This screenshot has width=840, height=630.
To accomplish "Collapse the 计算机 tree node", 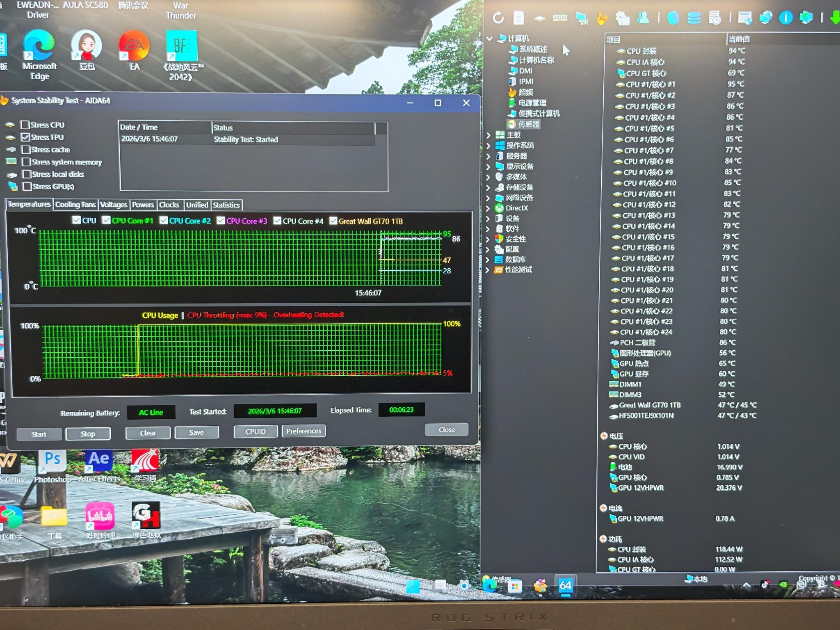I will pyautogui.click(x=489, y=39).
